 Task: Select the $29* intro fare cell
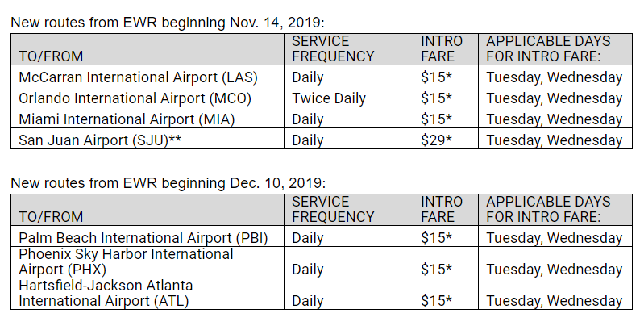click(436, 140)
